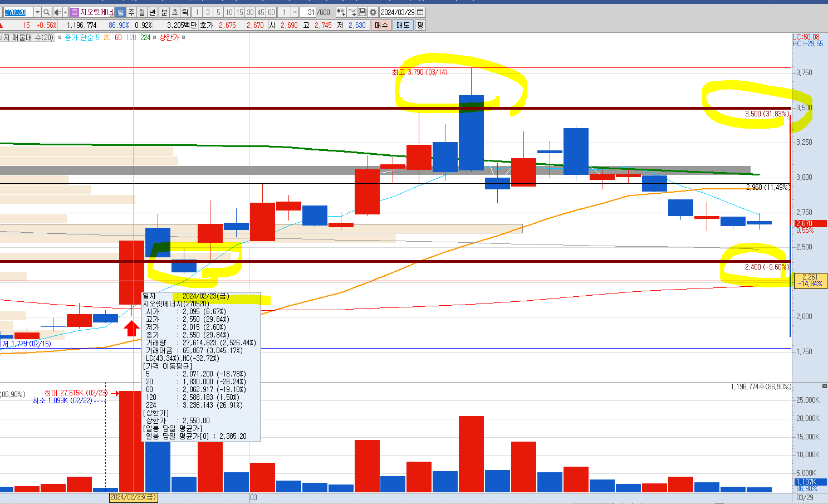Click the LC:50.08 indicator text
828x504 pixels.
pyautogui.click(x=806, y=37)
